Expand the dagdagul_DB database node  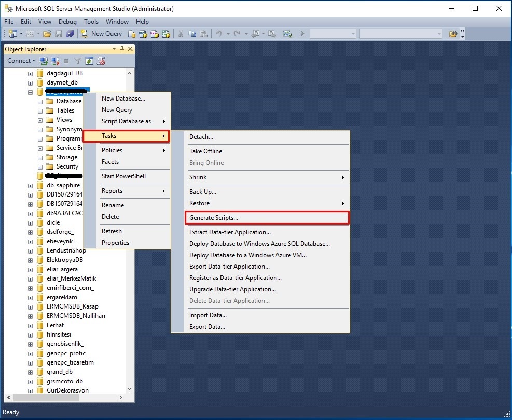click(31, 74)
